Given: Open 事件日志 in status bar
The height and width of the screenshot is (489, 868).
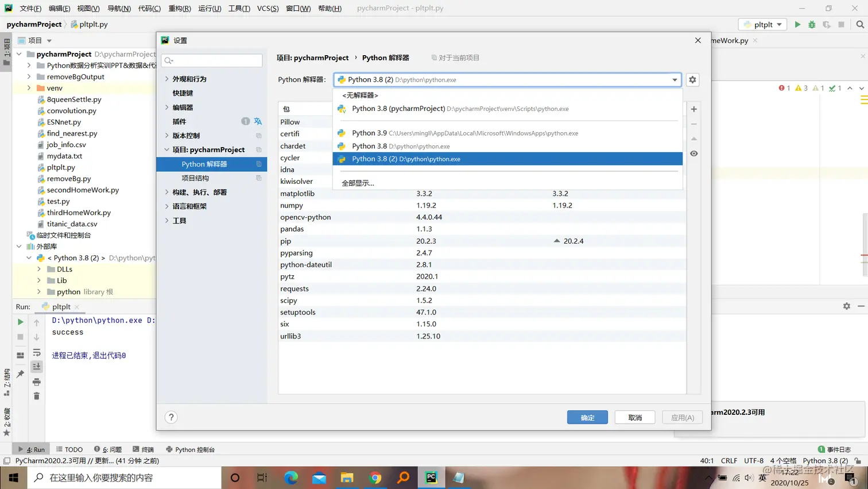Looking at the screenshot, I should pyautogui.click(x=834, y=449).
